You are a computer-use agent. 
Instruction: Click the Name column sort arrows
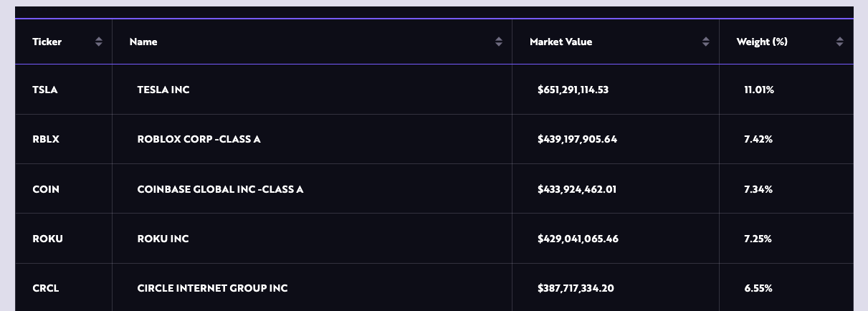tap(499, 42)
